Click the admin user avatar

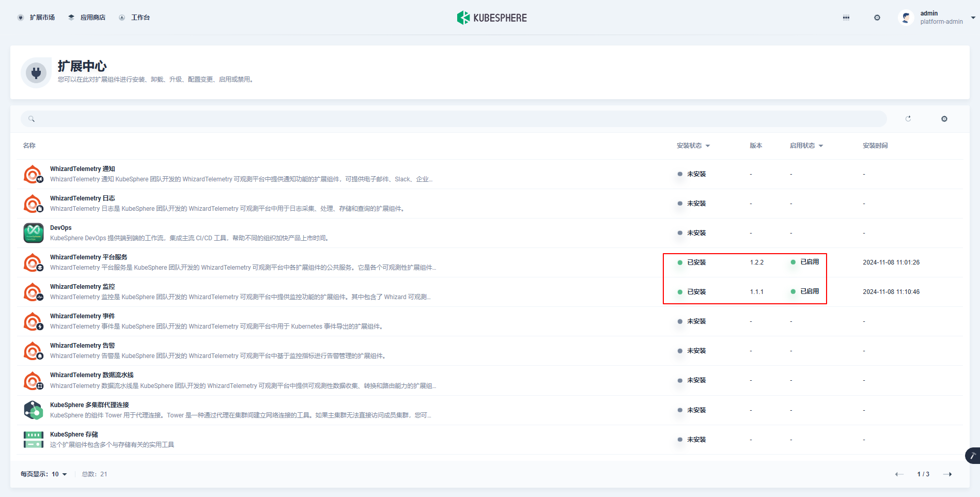coord(906,18)
